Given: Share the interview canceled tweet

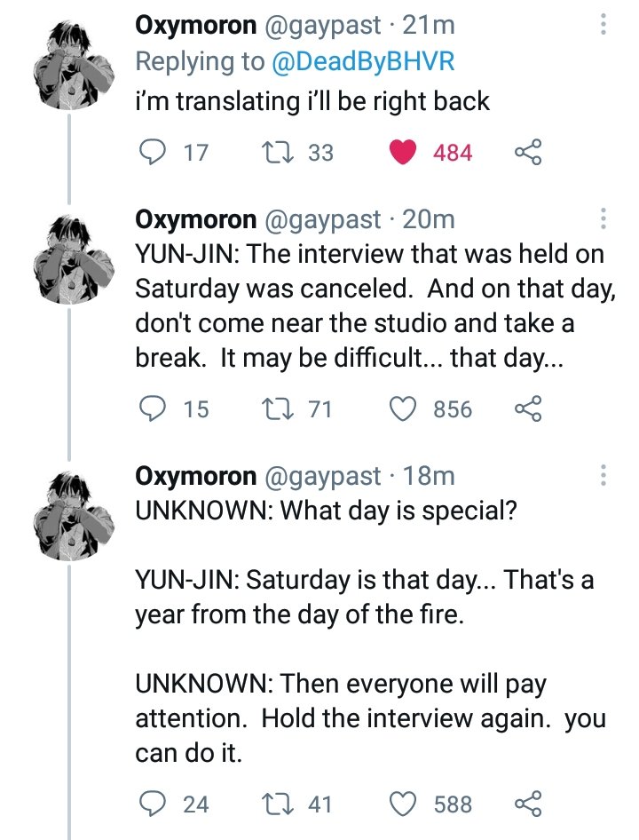Looking at the screenshot, I should point(527,408).
